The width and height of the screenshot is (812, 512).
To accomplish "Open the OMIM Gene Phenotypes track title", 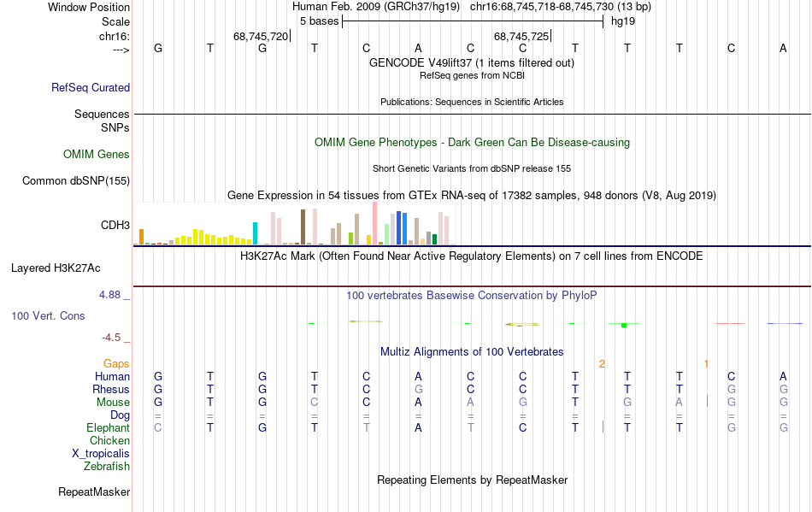I will pyautogui.click(x=472, y=143).
